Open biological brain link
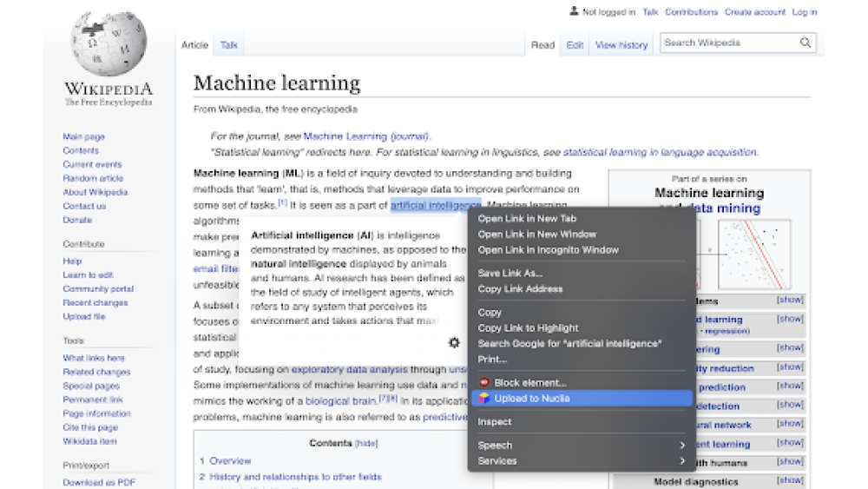868x489 pixels. [x=341, y=401]
